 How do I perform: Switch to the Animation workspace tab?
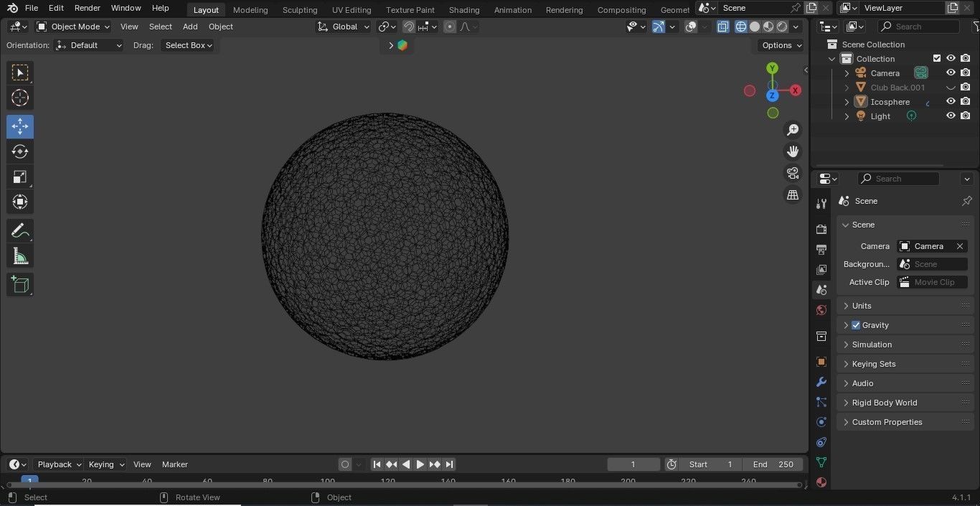513,10
